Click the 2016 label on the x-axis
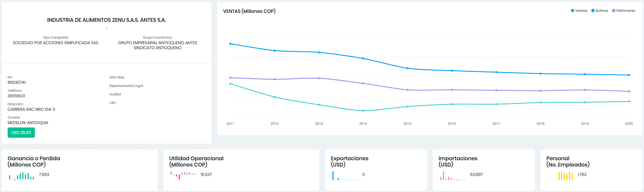The image size is (644, 192). [x=452, y=124]
